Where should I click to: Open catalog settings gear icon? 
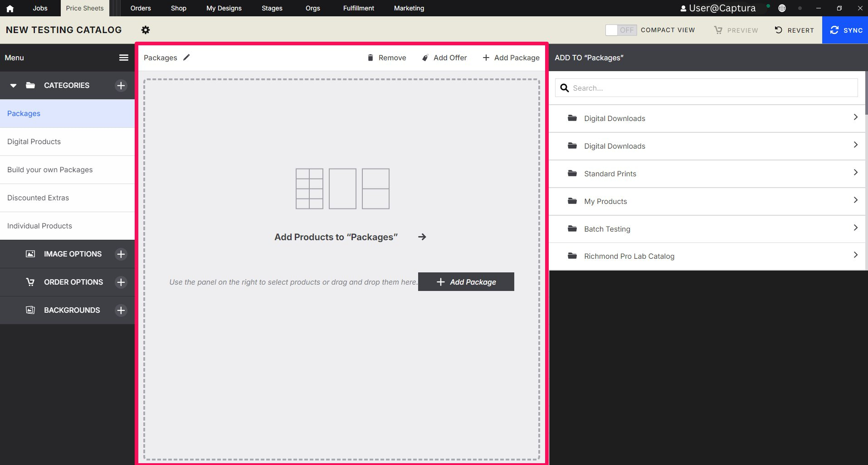[146, 30]
